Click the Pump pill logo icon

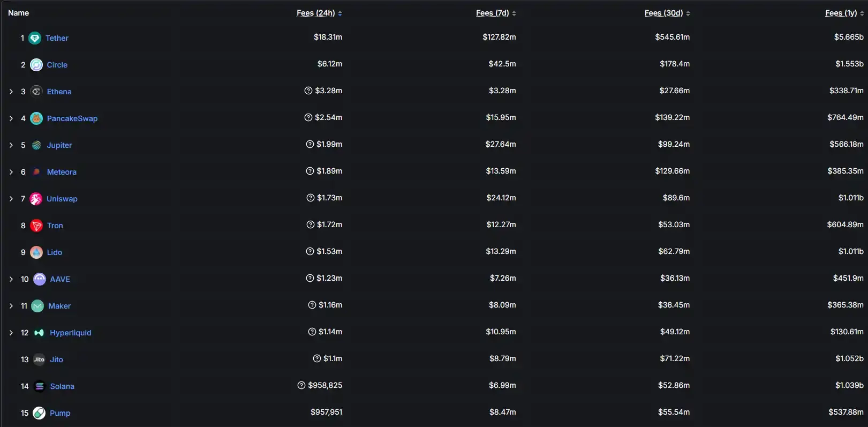click(x=39, y=413)
